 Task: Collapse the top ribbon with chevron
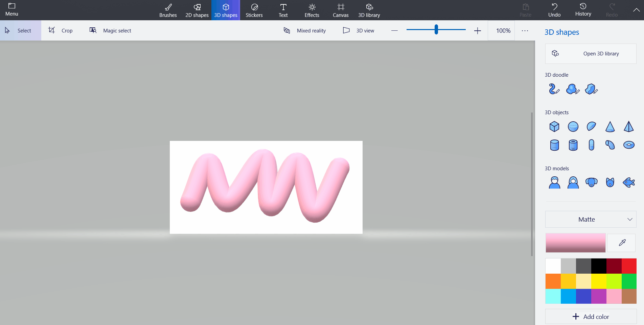coord(636,10)
